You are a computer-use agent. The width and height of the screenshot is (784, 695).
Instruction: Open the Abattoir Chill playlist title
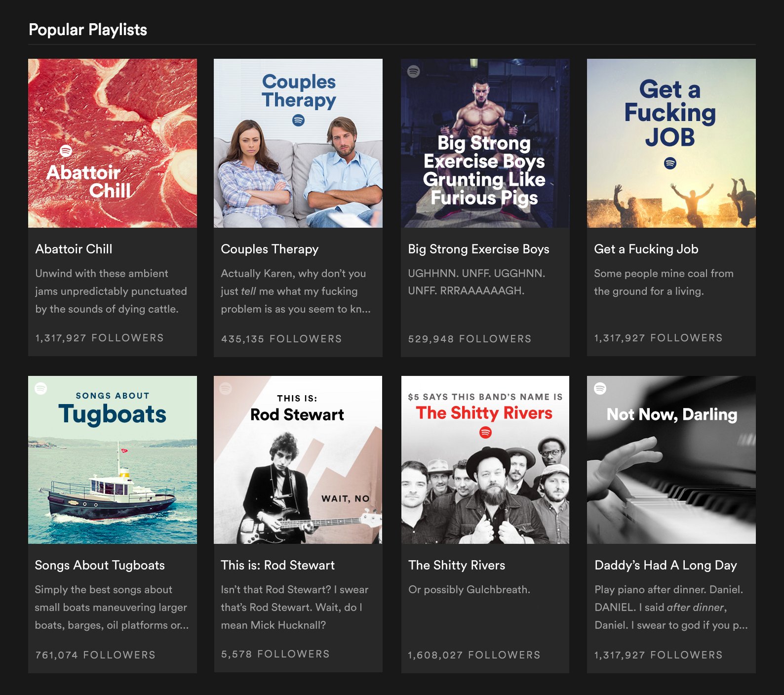[74, 249]
